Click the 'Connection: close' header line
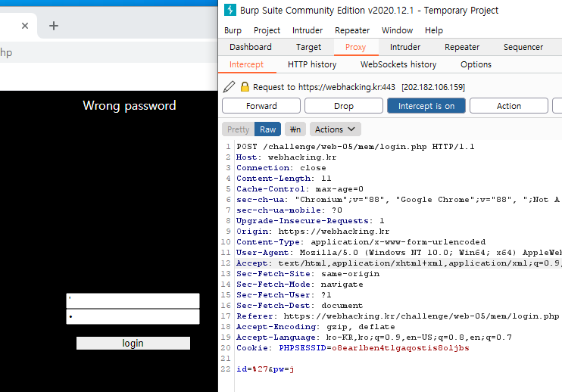 pos(281,167)
